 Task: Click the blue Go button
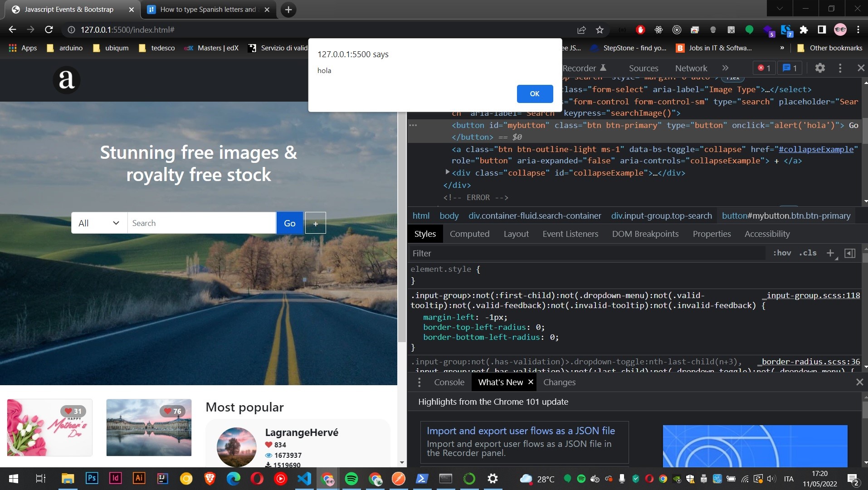[x=289, y=223]
